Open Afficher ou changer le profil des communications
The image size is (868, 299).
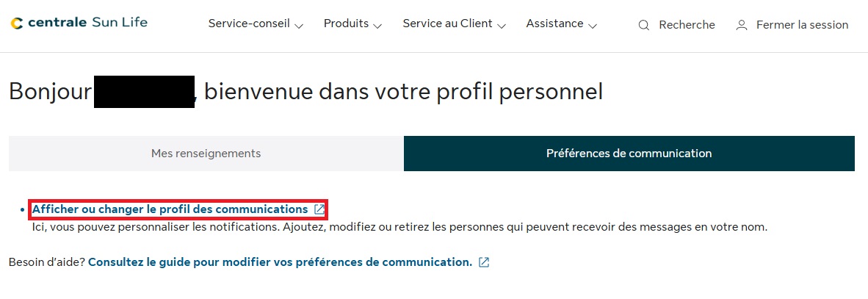click(170, 209)
